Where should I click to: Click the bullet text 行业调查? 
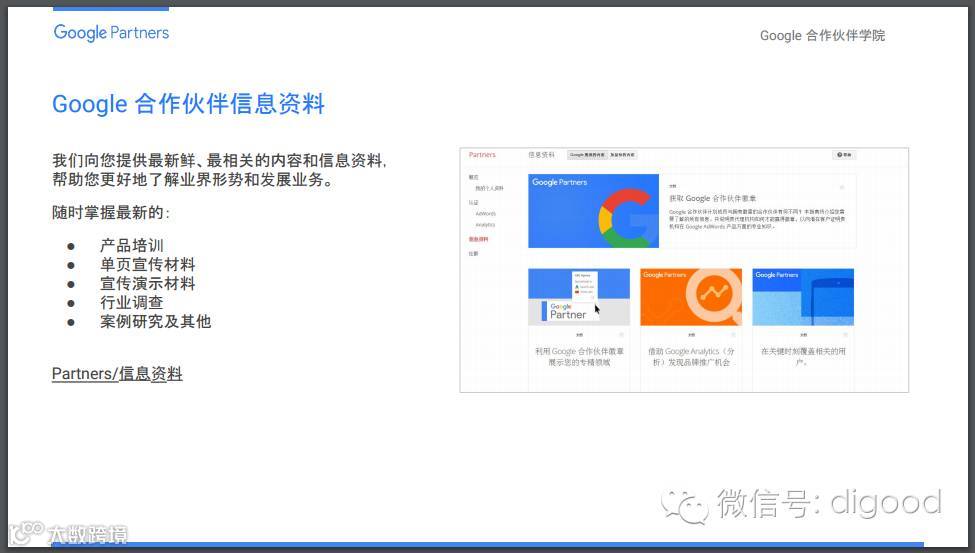tap(132, 302)
